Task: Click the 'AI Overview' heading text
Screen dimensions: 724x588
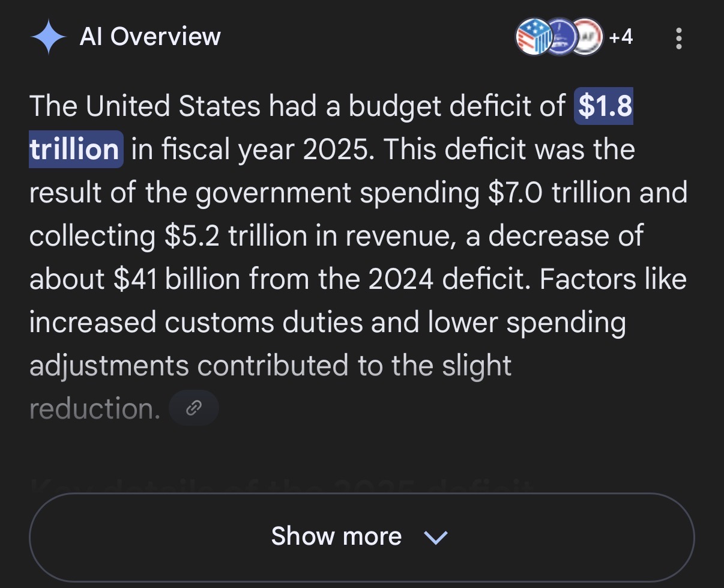Action: (x=150, y=37)
